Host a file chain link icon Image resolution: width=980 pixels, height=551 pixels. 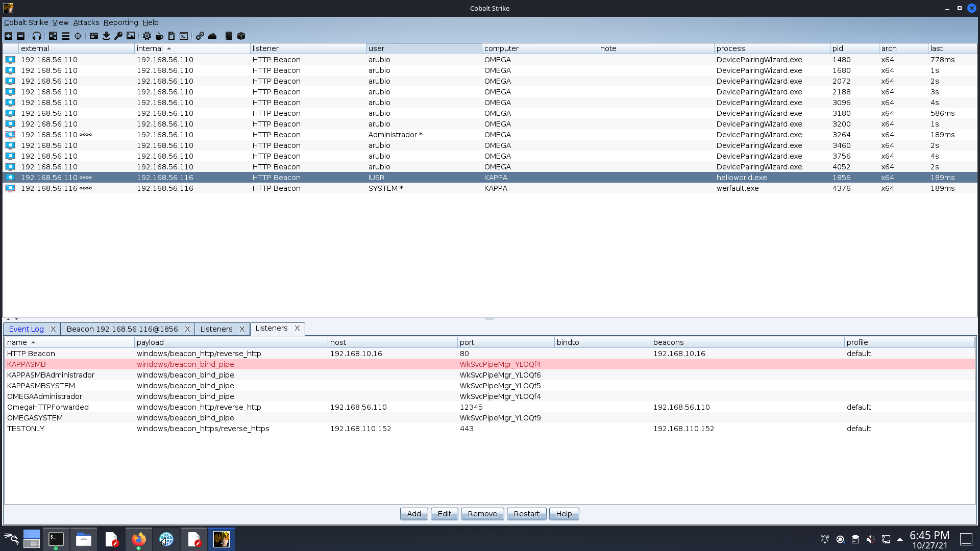[200, 36]
